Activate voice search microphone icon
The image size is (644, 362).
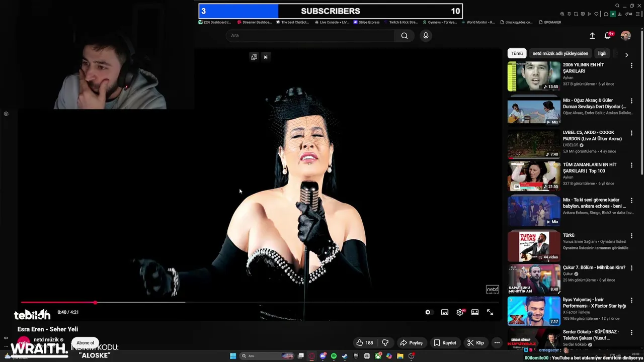(426, 36)
